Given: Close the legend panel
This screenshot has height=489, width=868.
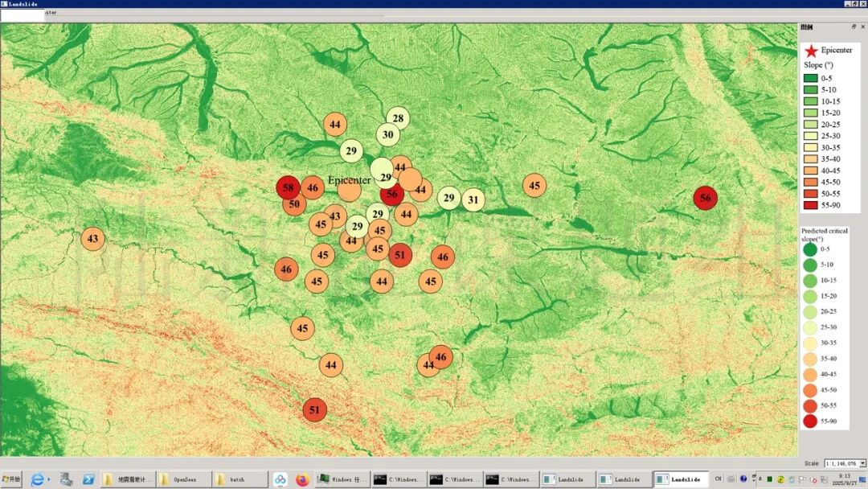Looking at the screenshot, I should [862, 27].
